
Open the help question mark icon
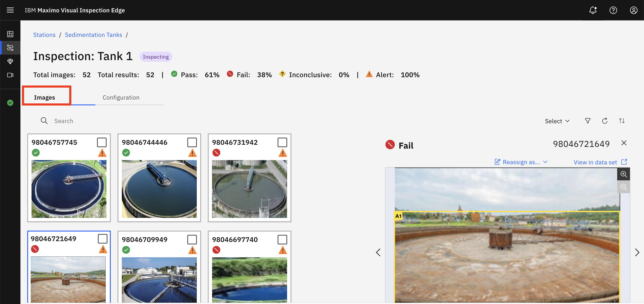pyautogui.click(x=613, y=10)
